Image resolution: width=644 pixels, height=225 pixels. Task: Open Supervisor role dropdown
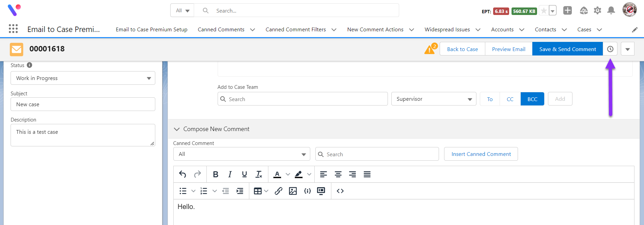[x=434, y=99]
